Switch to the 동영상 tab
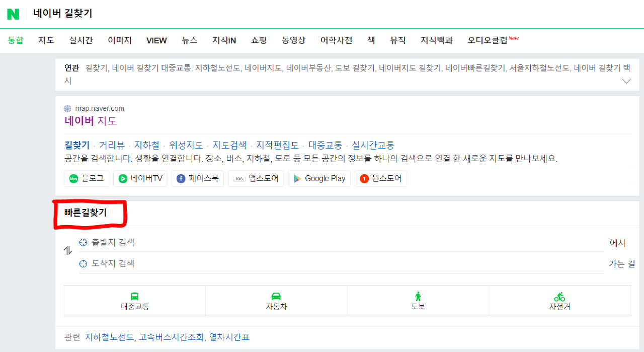The height and width of the screenshot is (352, 644). click(x=294, y=40)
